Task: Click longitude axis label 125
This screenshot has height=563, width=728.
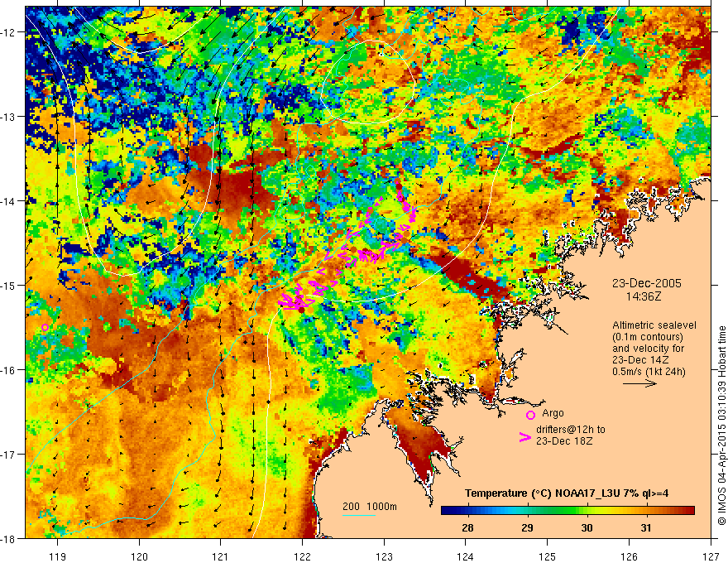Action: (548, 556)
